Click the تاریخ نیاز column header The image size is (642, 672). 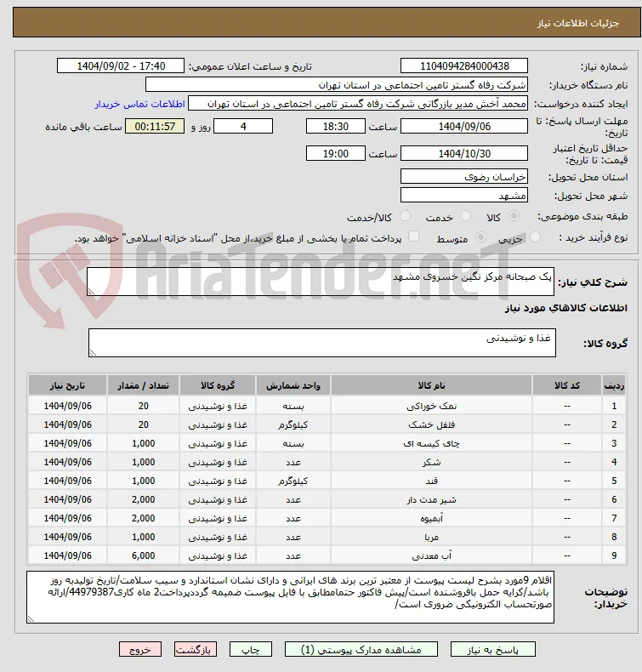tap(68, 385)
